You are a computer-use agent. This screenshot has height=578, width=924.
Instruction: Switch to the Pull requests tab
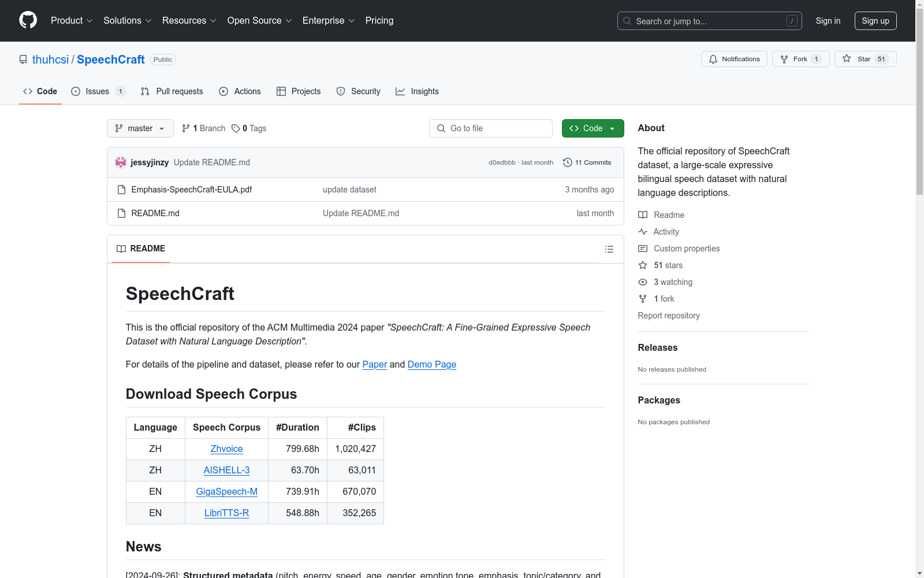172,91
